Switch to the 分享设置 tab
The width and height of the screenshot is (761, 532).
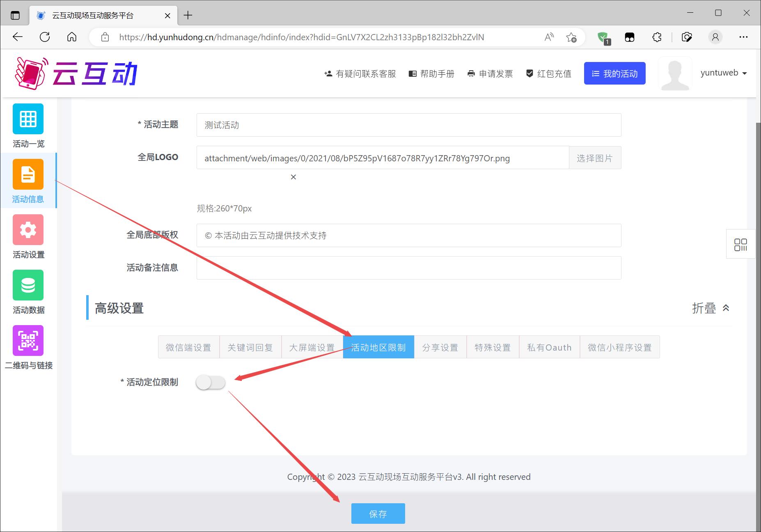click(x=440, y=347)
